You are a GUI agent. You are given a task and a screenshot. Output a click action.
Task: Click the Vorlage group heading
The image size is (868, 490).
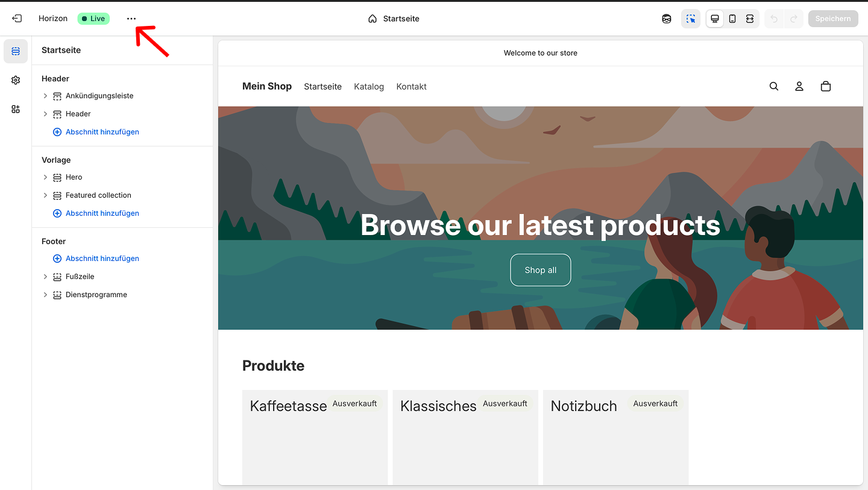(x=56, y=160)
